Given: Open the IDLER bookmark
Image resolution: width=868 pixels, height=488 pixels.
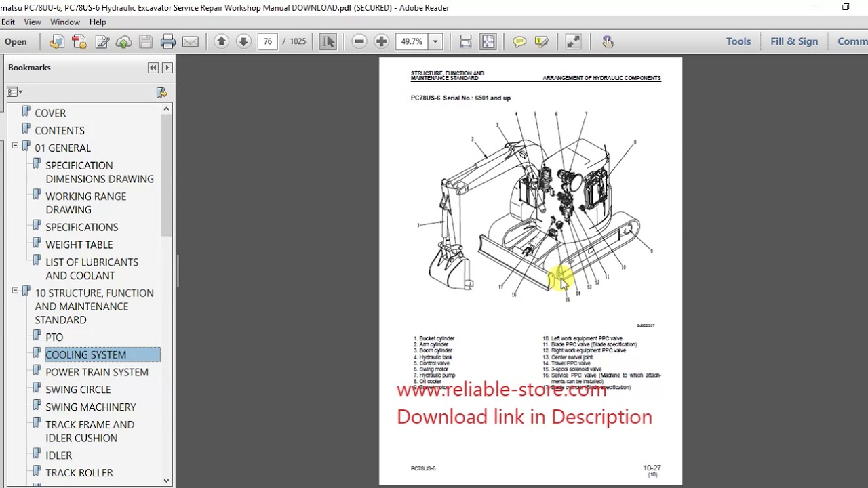Looking at the screenshot, I should [x=58, y=455].
